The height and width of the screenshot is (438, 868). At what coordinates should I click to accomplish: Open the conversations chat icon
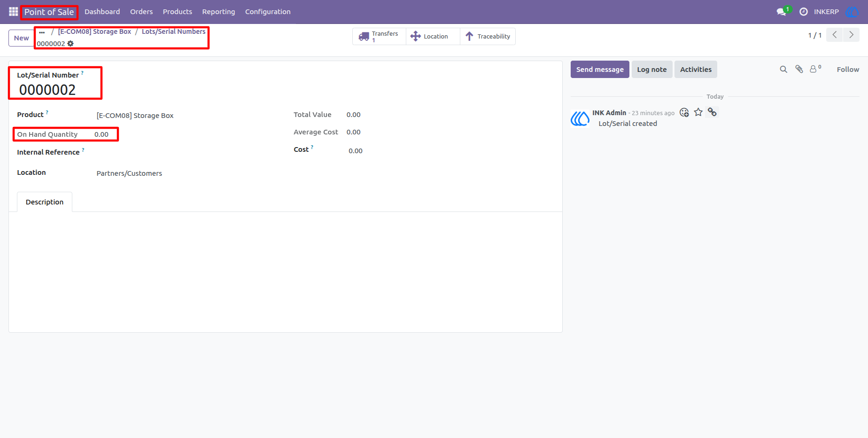[782, 12]
